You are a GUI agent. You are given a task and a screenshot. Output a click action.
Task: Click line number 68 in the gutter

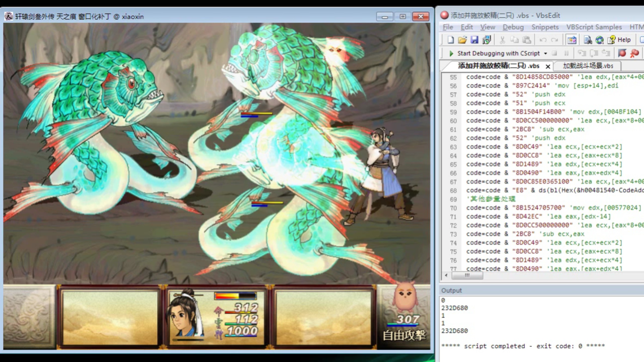[x=453, y=190]
